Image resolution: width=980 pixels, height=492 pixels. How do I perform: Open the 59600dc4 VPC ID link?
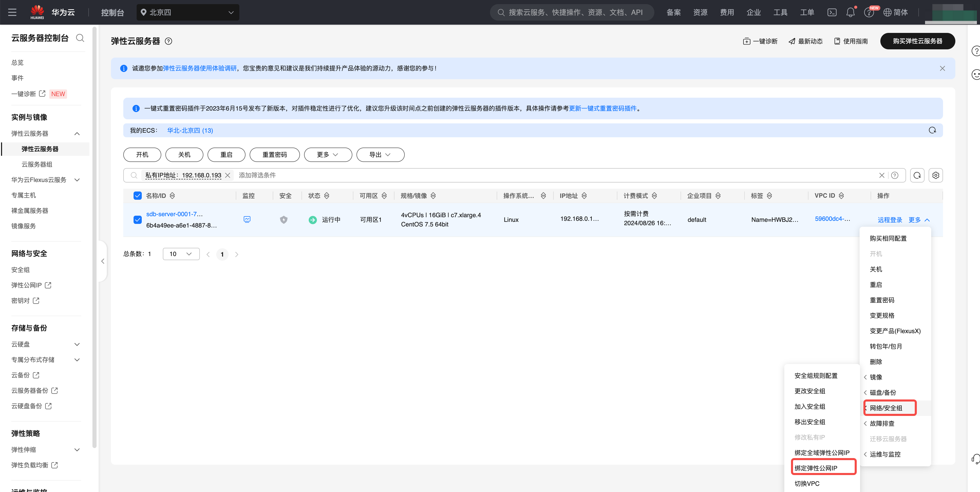click(832, 218)
